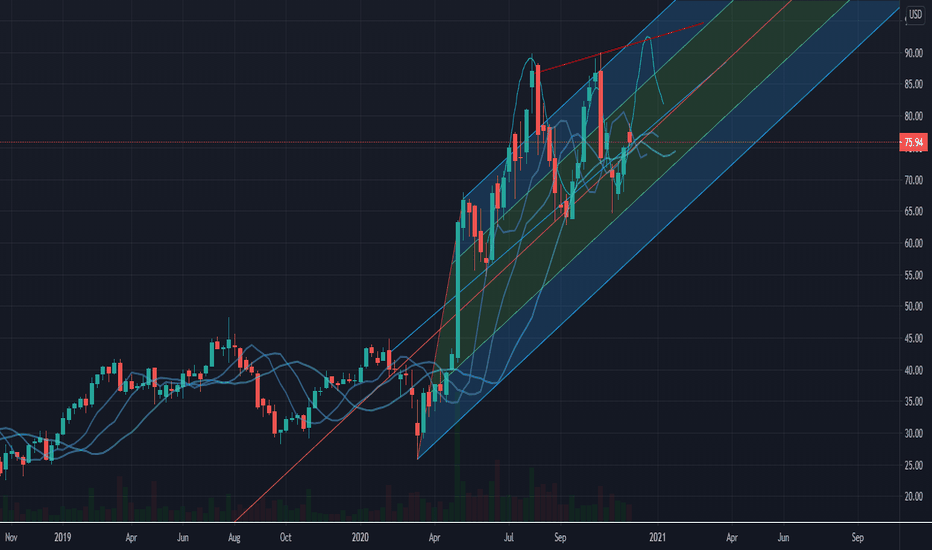Image resolution: width=932 pixels, height=550 pixels.
Task: Click the 50.00 price axis label
Action: (913, 306)
